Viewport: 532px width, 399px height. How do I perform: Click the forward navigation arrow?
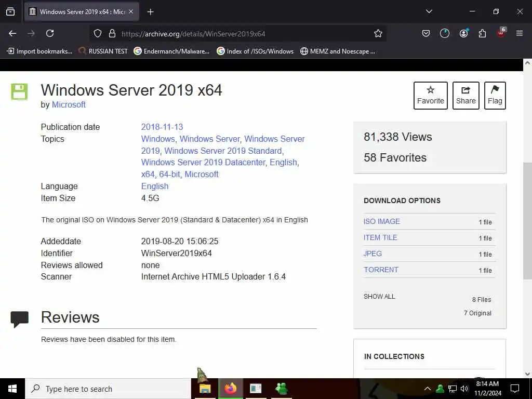(31, 33)
